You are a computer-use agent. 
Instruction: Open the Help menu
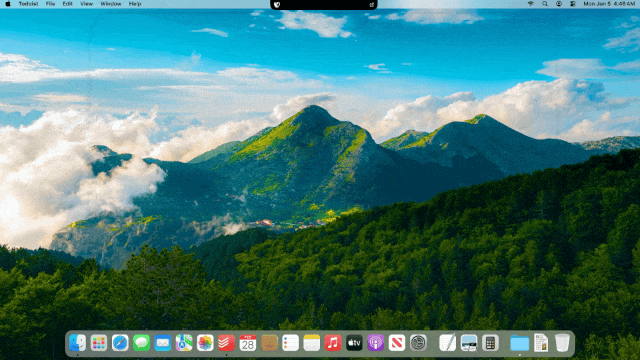[135, 4]
